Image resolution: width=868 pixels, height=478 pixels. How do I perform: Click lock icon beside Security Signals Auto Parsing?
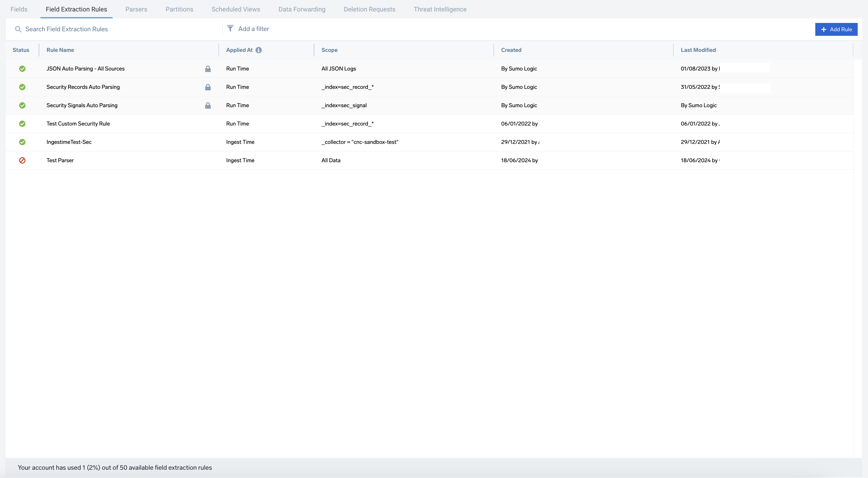coord(208,105)
